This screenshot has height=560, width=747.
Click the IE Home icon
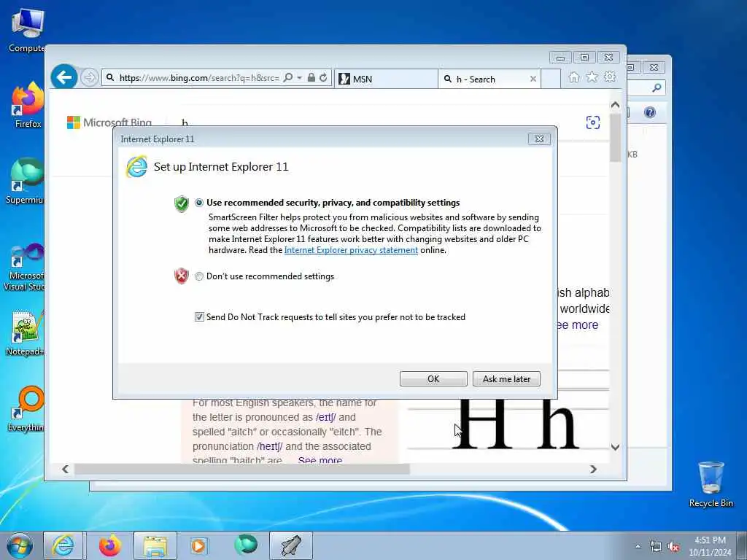click(574, 77)
